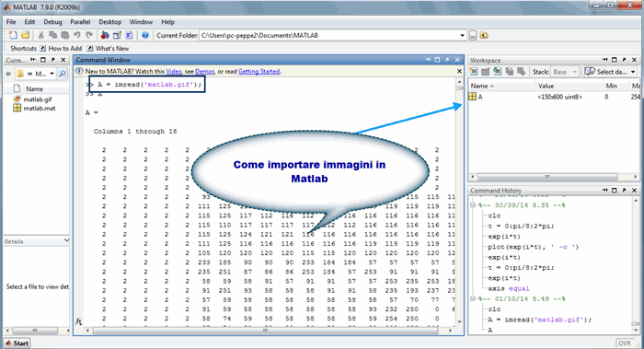This screenshot has height=349, width=644.
Task: Open the Edit menu
Action: click(x=29, y=22)
